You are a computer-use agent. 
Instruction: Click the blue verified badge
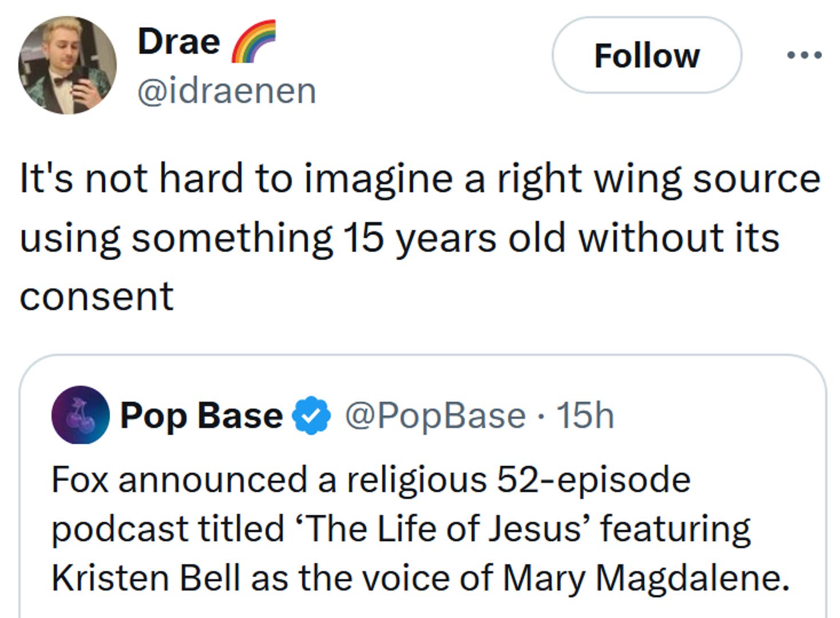click(311, 415)
